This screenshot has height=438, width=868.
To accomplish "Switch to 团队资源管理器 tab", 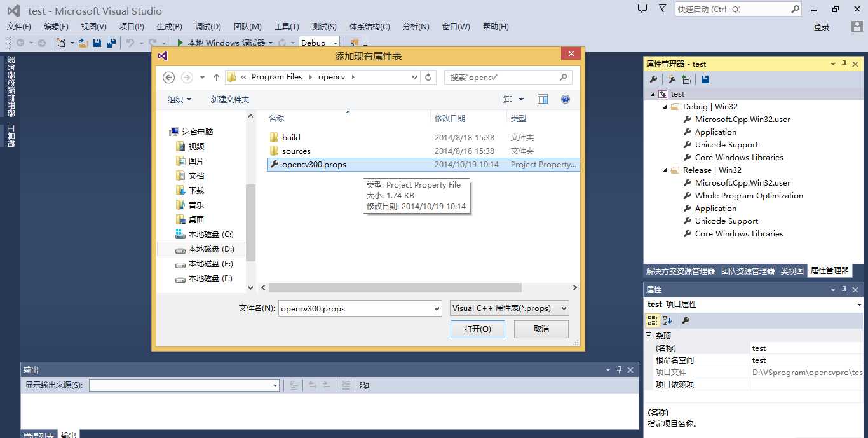I will (x=748, y=271).
